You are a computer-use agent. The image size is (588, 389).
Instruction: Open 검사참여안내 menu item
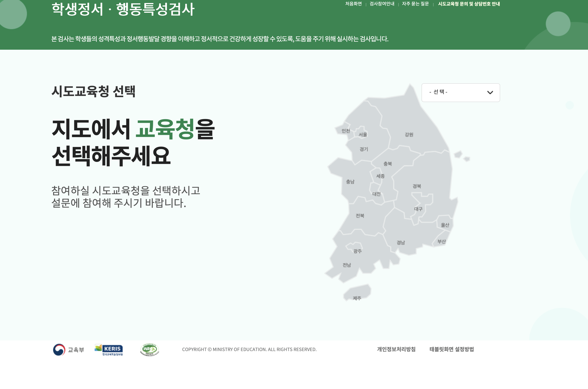tap(382, 4)
